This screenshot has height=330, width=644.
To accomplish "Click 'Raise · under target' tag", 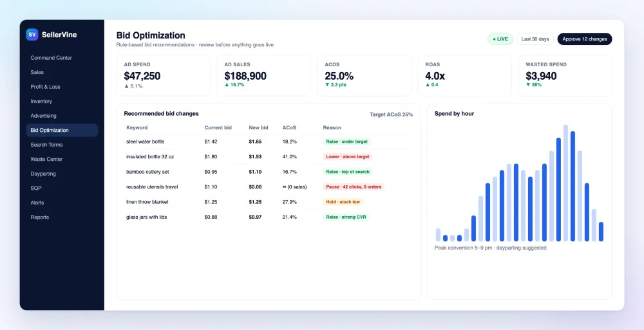I will click(346, 142).
